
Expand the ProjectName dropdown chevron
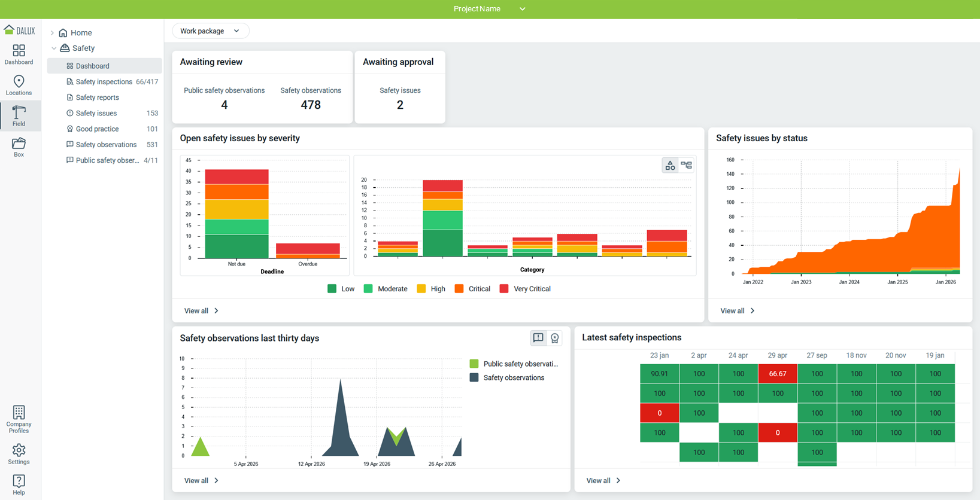coord(522,9)
